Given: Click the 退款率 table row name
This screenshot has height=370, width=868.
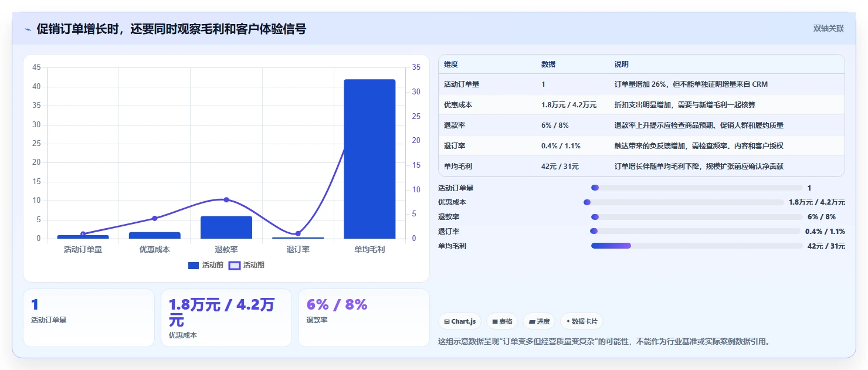Looking at the screenshot, I should point(455,125).
